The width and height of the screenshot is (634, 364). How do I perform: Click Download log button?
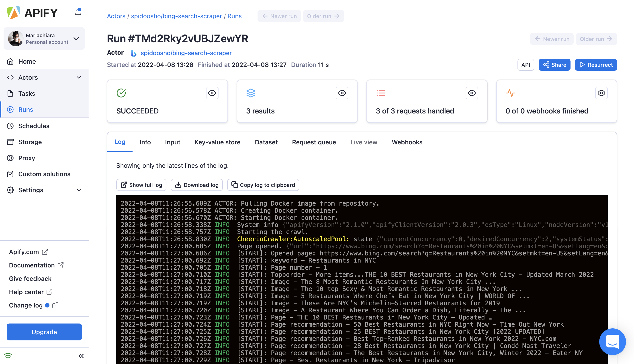[197, 185]
